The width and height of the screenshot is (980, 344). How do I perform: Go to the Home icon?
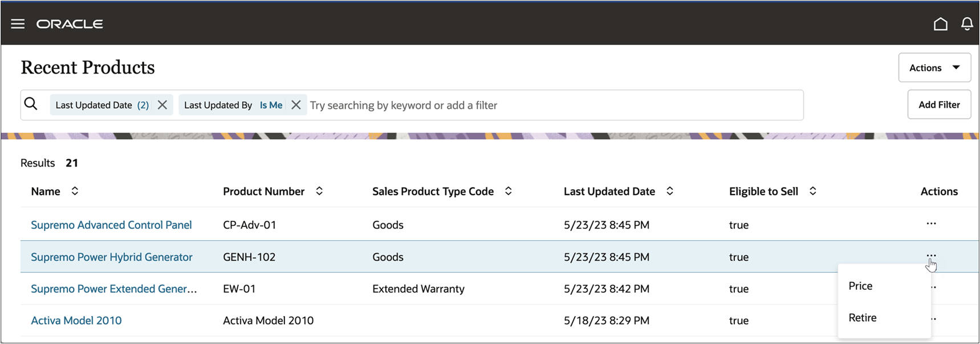pyautogui.click(x=941, y=23)
